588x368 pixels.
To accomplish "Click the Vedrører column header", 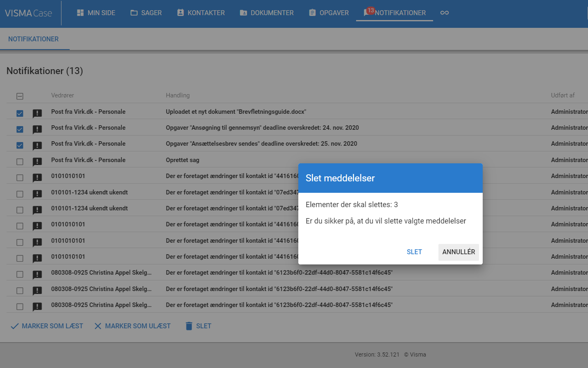I will click(x=63, y=95).
